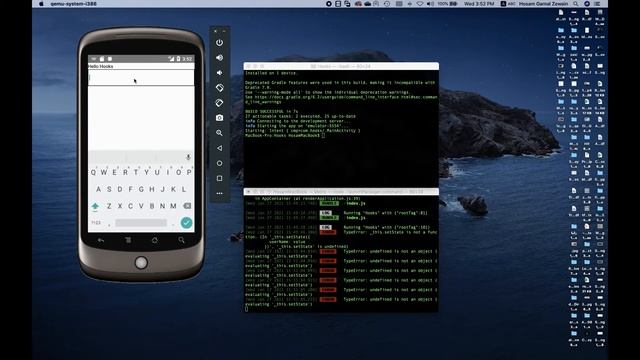Rotate the emulator left
This screenshot has width=640, height=360.
(x=220, y=88)
